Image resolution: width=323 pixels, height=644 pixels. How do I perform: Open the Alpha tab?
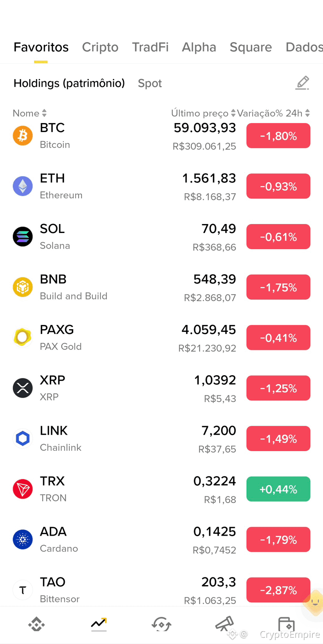pyautogui.click(x=199, y=47)
